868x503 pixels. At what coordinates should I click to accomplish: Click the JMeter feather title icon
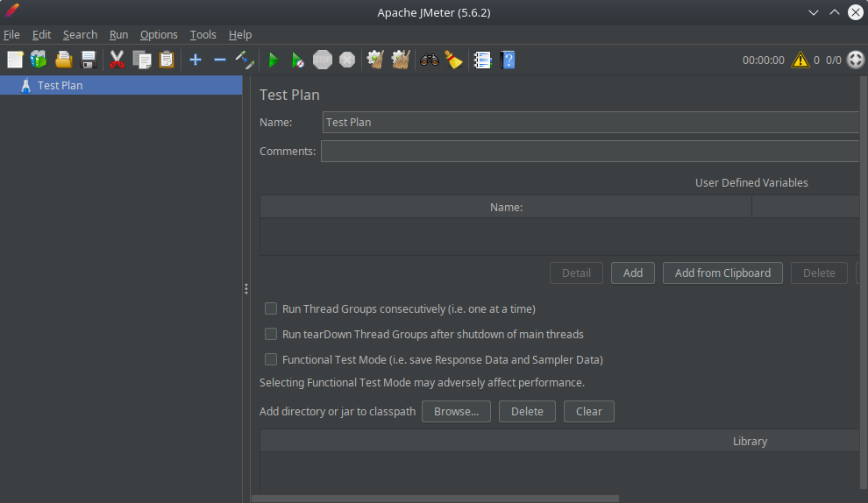tap(11, 11)
